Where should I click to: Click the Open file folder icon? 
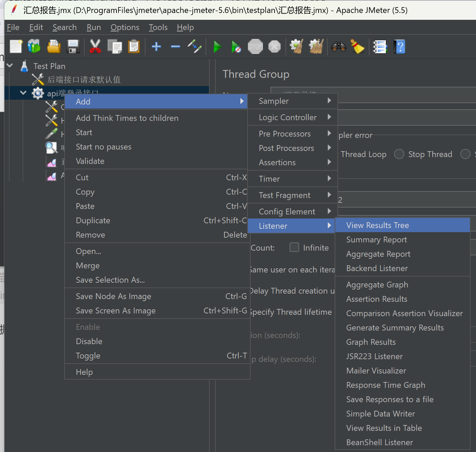click(54, 47)
